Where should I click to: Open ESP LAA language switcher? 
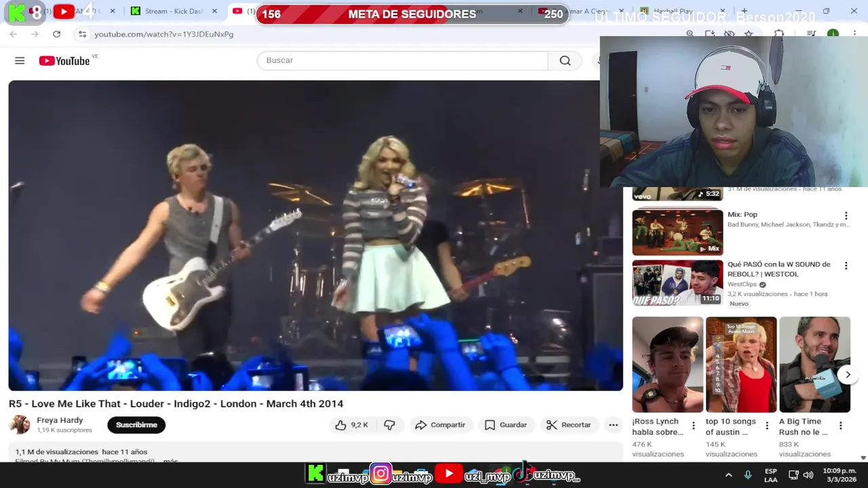pos(771,475)
